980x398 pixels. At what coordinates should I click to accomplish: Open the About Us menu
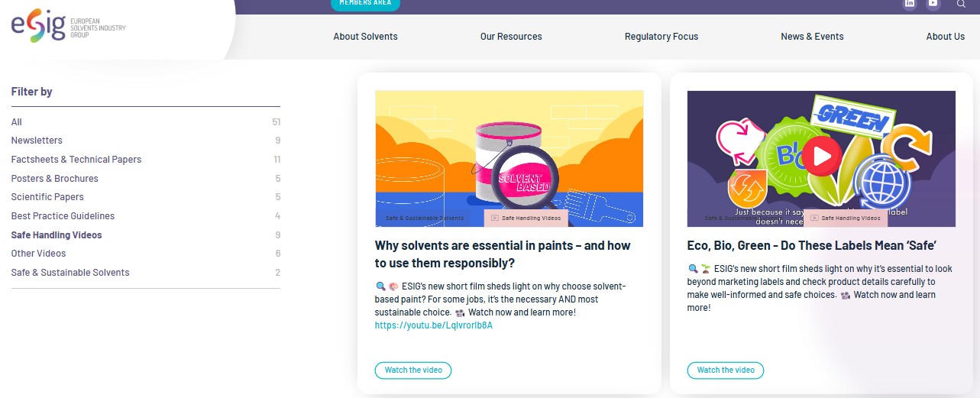(945, 37)
